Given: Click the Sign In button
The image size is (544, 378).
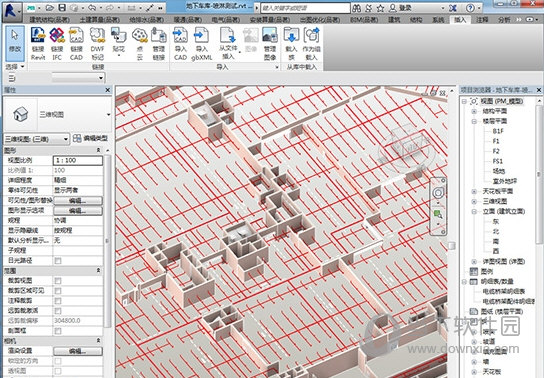Looking at the screenshot, I should 401,8.
